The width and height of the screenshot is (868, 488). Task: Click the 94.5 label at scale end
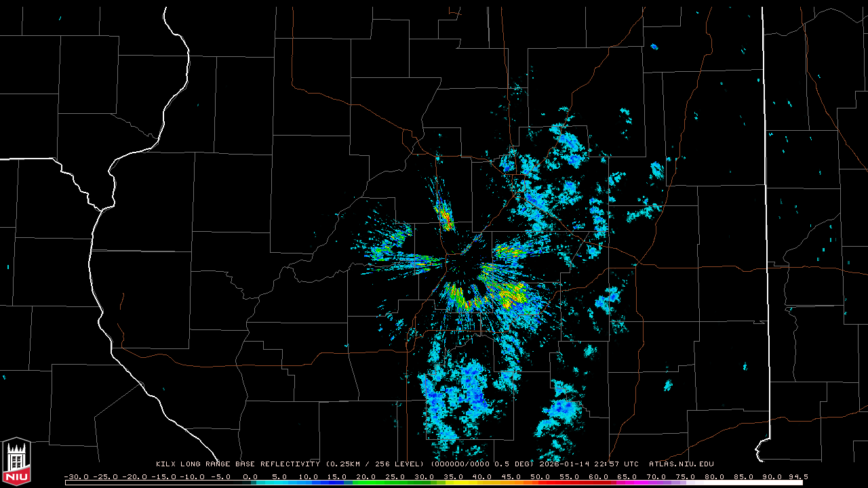797,476
